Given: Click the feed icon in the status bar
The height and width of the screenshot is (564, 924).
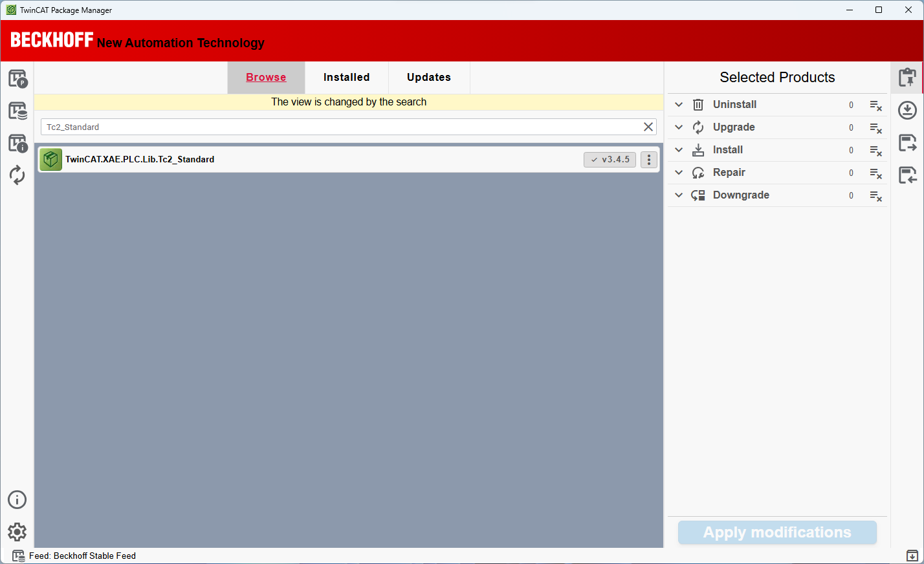Looking at the screenshot, I should coord(19,556).
